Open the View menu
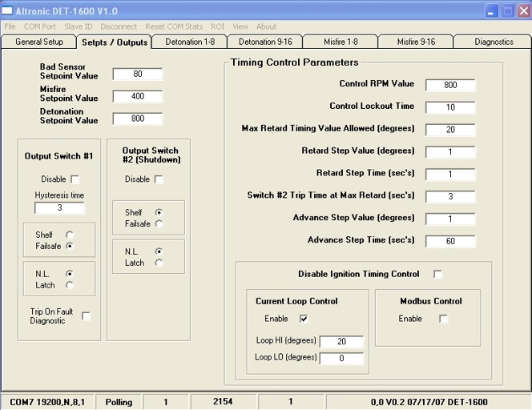Image resolution: width=532 pixels, height=410 pixels. click(x=240, y=26)
